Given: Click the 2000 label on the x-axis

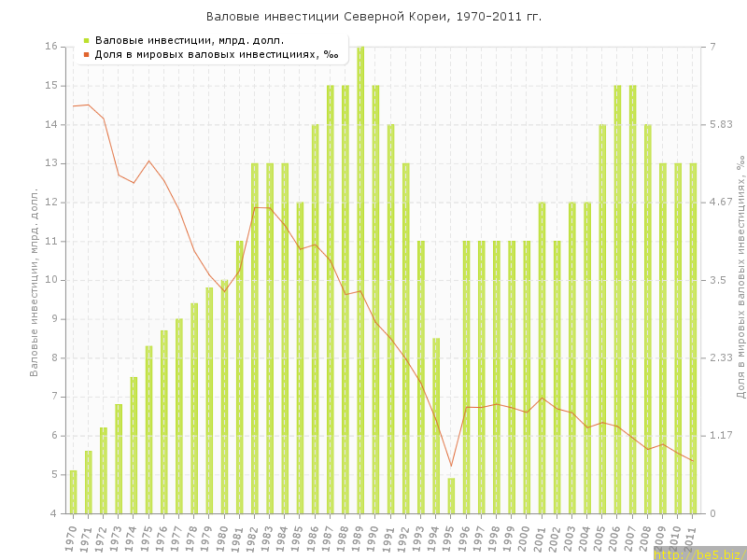Looking at the screenshot, I should coord(525,539).
